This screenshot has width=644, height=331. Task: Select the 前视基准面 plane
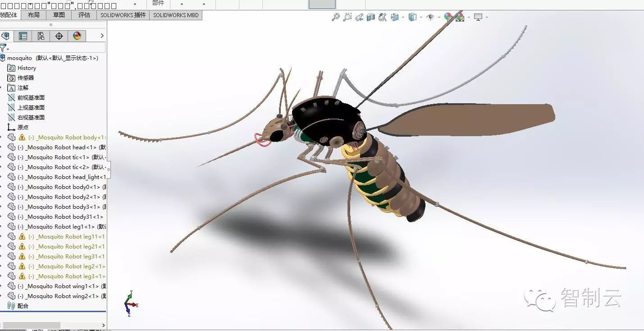(26, 98)
